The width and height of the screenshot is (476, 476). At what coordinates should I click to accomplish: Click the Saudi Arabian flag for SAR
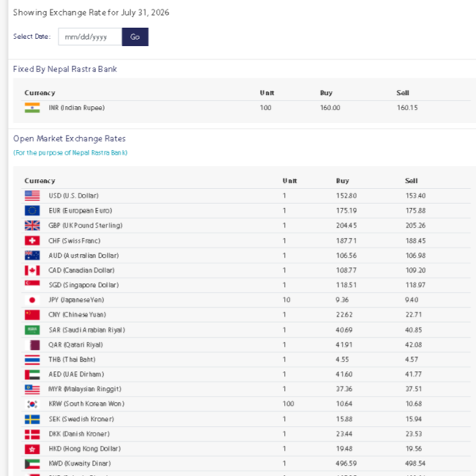click(x=33, y=330)
